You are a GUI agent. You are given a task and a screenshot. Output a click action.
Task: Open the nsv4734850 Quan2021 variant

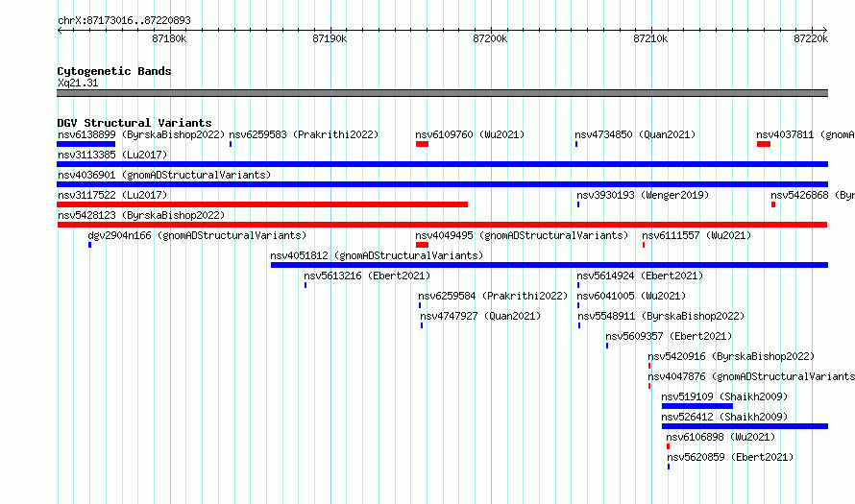[635, 134]
